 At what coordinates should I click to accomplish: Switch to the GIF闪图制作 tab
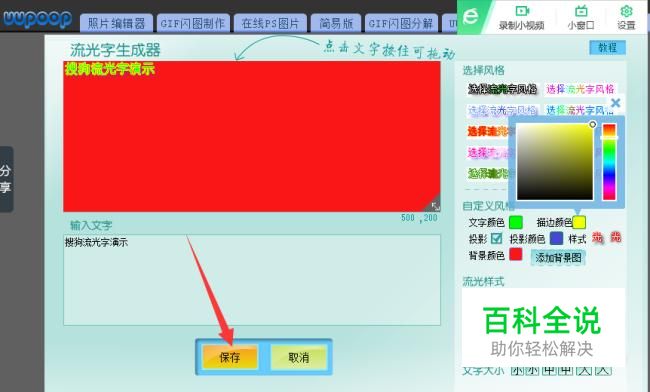point(192,23)
